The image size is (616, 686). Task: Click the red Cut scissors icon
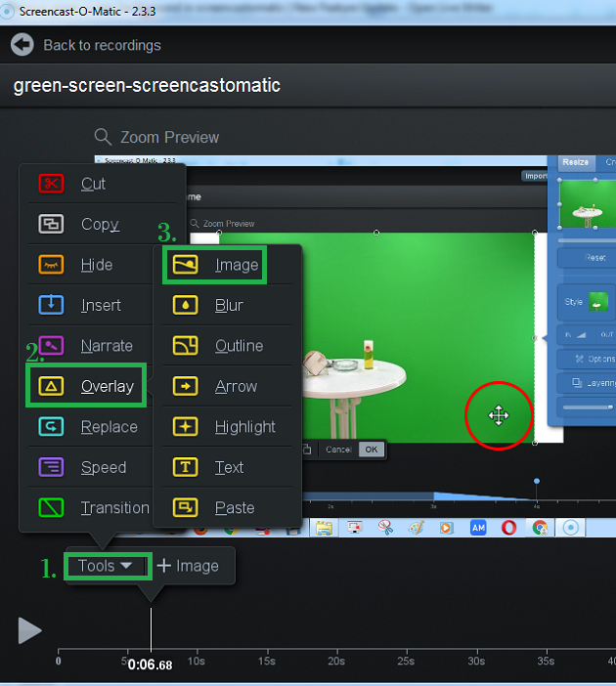pos(51,184)
